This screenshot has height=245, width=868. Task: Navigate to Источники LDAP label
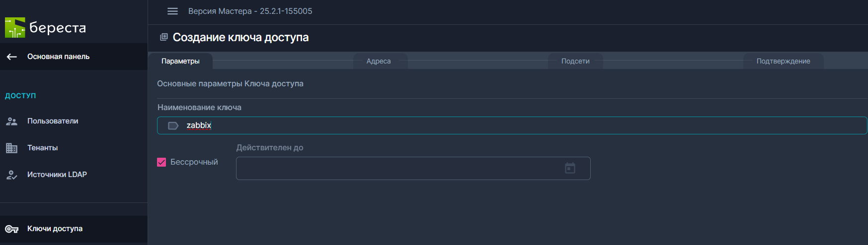[57, 175]
